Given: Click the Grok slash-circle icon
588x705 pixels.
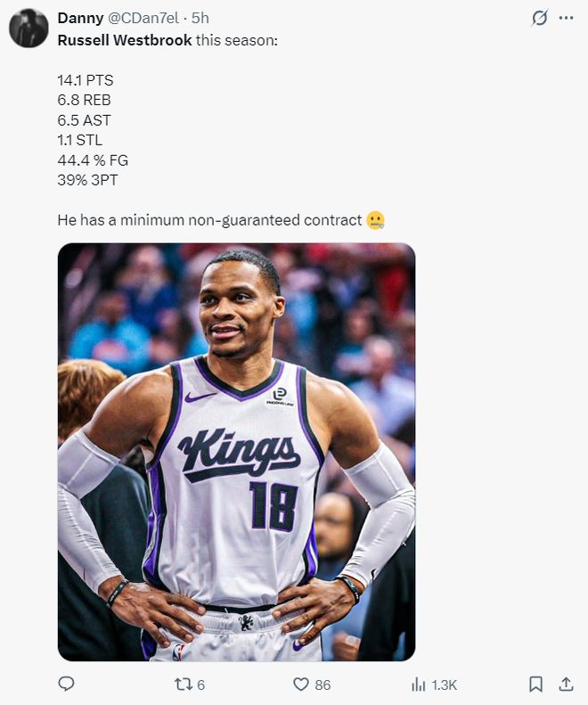Looking at the screenshot, I should (x=540, y=18).
